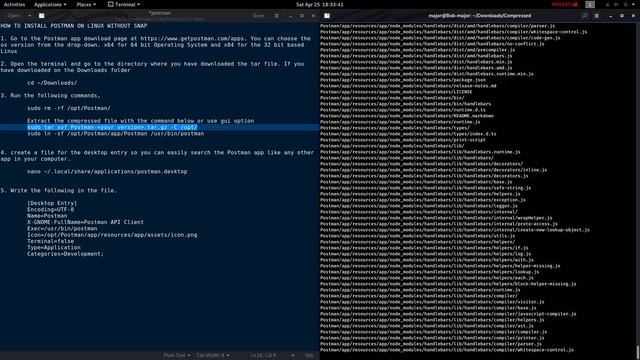Open the Terminal app menu in top bar
This screenshot has height=360, width=640.
coord(124,4)
